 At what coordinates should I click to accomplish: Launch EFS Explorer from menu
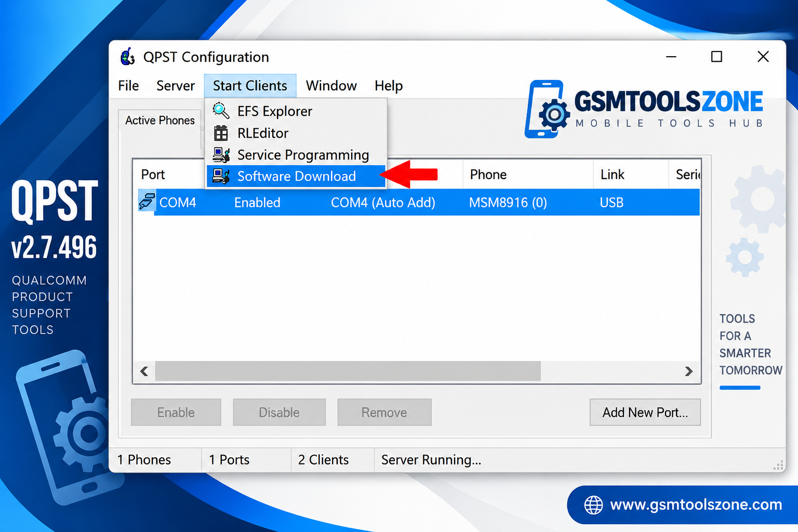pyautogui.click(x=296, y=111)
